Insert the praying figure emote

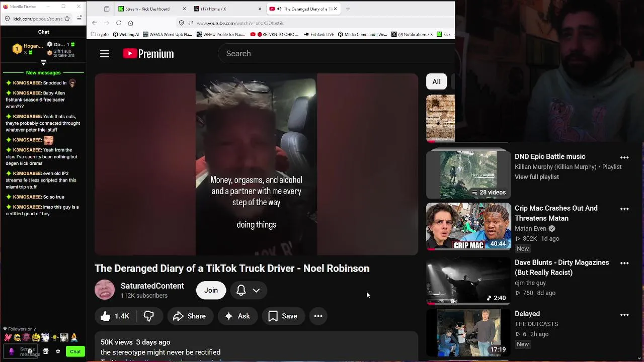pyautogui.click(x=74, y=338)
